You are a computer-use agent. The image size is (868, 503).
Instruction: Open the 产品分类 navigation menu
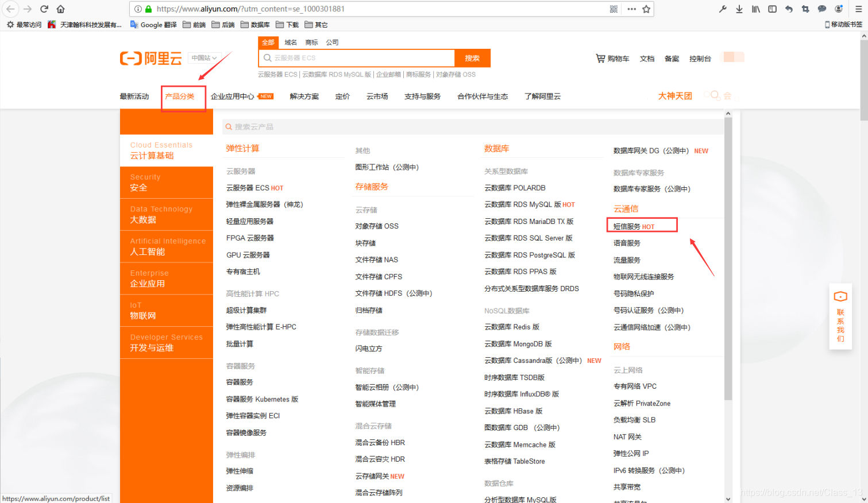tap(180, 96)
